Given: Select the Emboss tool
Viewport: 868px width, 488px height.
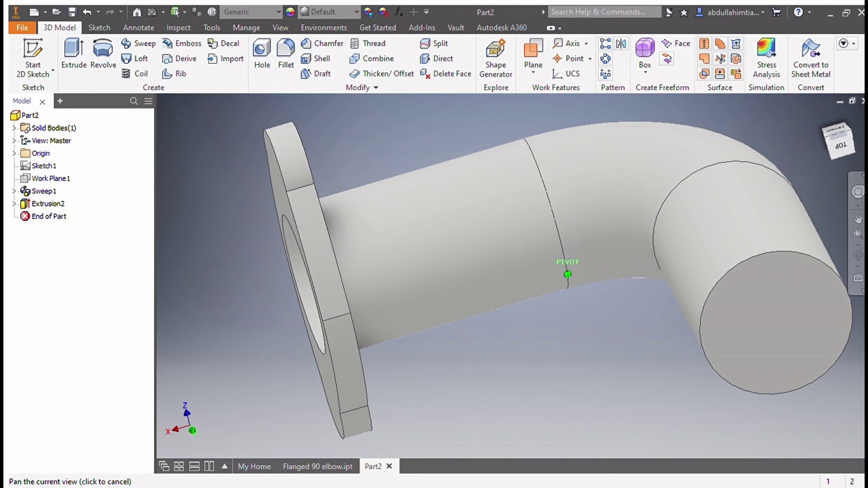Looking at the screenshot, I should click(x=182, y=43).
